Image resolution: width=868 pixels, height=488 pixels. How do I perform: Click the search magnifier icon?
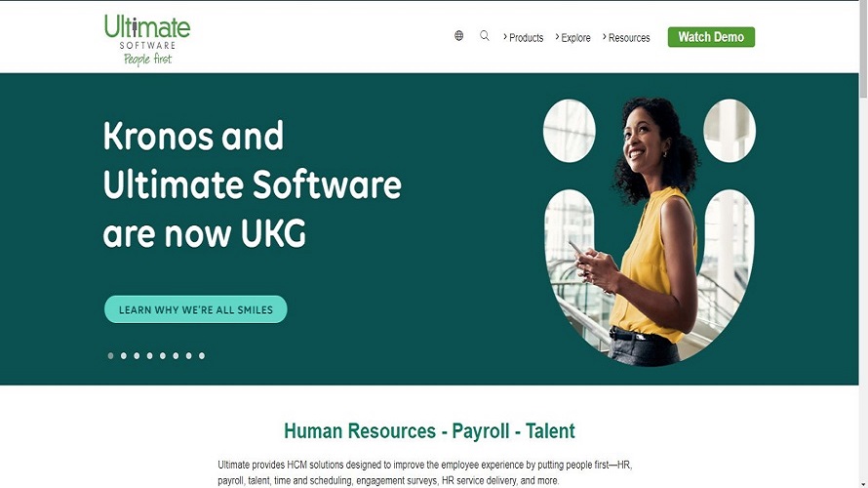point(485,36)
